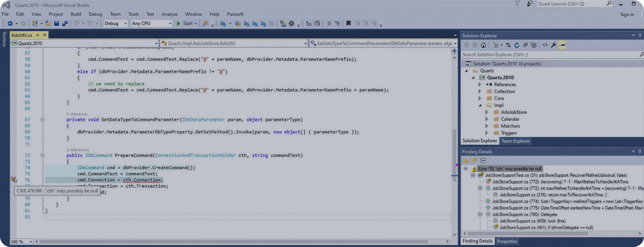The width and height of the screenshot is (644, 247).
Task: Click the Sign in link
Action: [627, 14]
